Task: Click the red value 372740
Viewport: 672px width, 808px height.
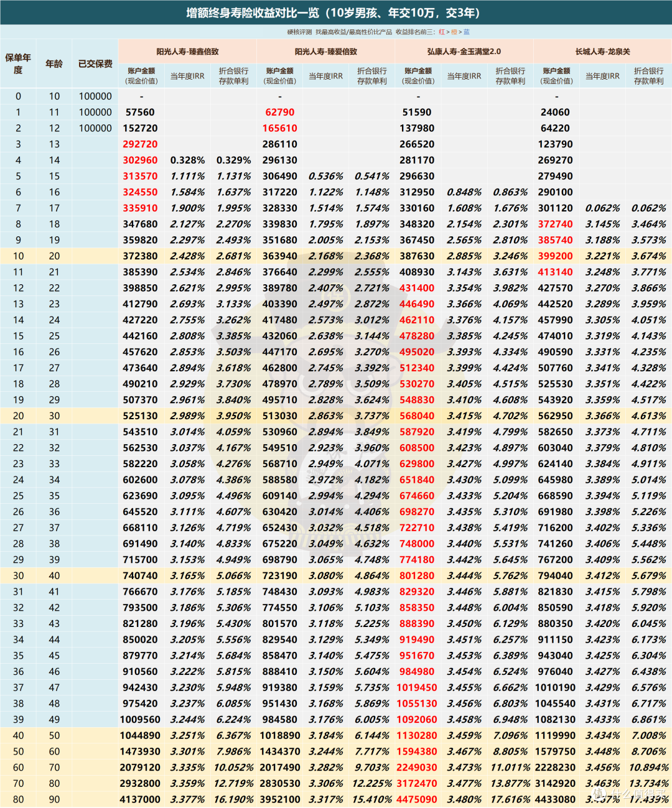Action: point(556,224)
